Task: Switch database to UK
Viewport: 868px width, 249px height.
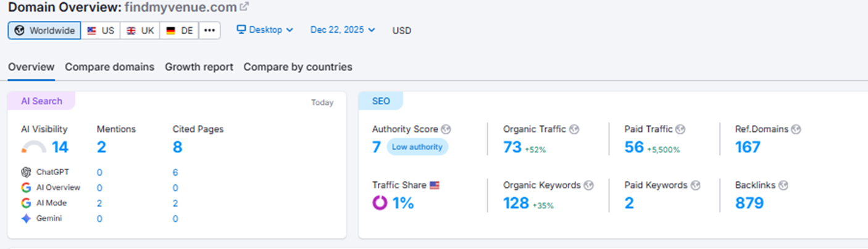Action: point(140,30)
